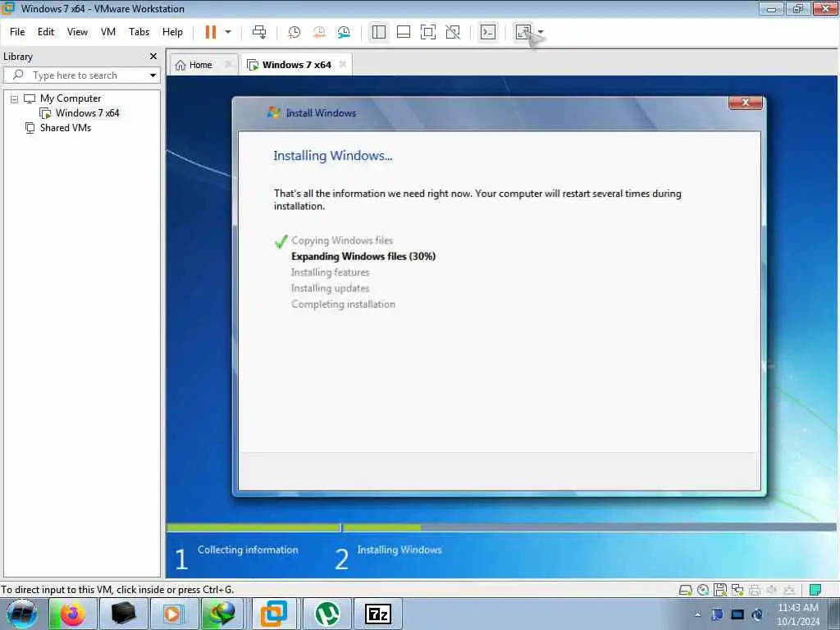
Task: Click the network adapter status icon
Action: (x=737, y=591)
